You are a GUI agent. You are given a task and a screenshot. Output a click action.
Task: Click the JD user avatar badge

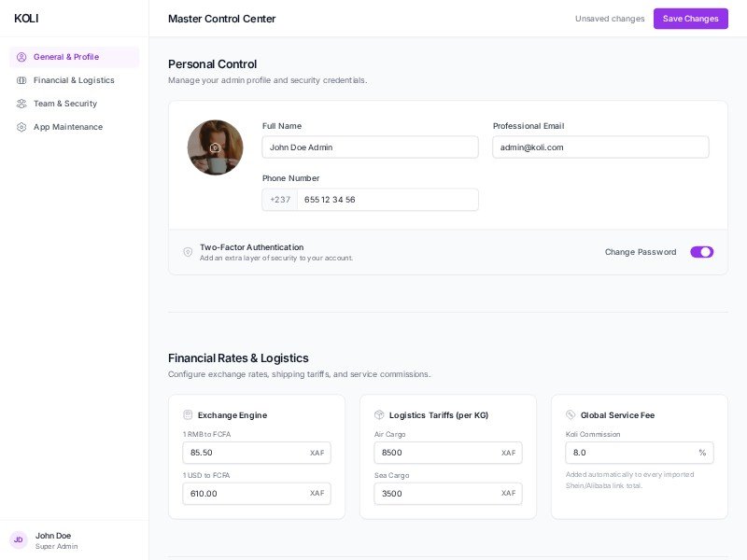click(18, 539)
